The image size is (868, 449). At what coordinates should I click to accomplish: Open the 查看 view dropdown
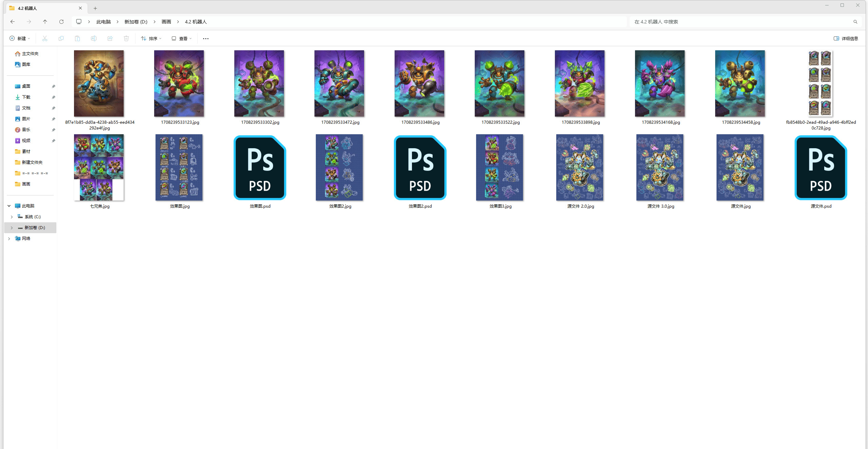coord(182,38)
